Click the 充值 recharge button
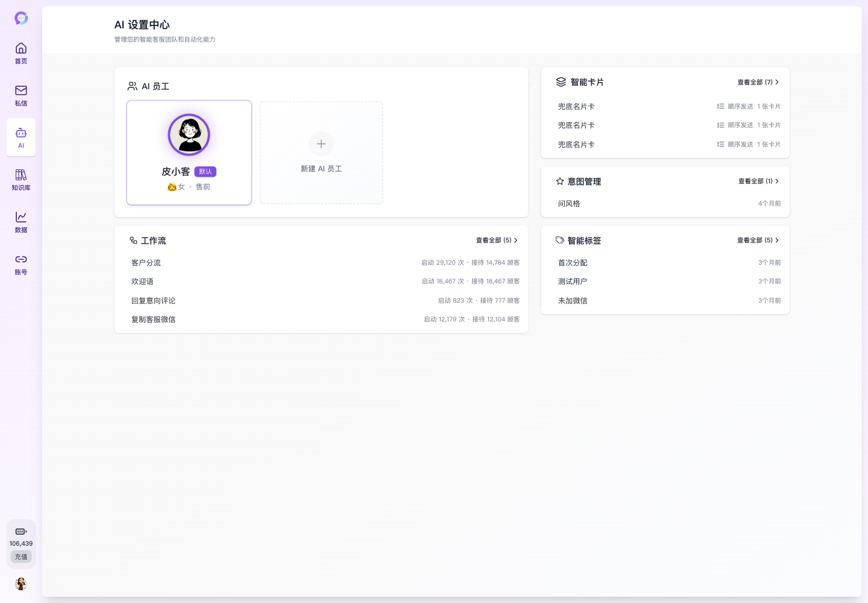The image size is (868, 603). pyautogui.click(x=21, y=557)
